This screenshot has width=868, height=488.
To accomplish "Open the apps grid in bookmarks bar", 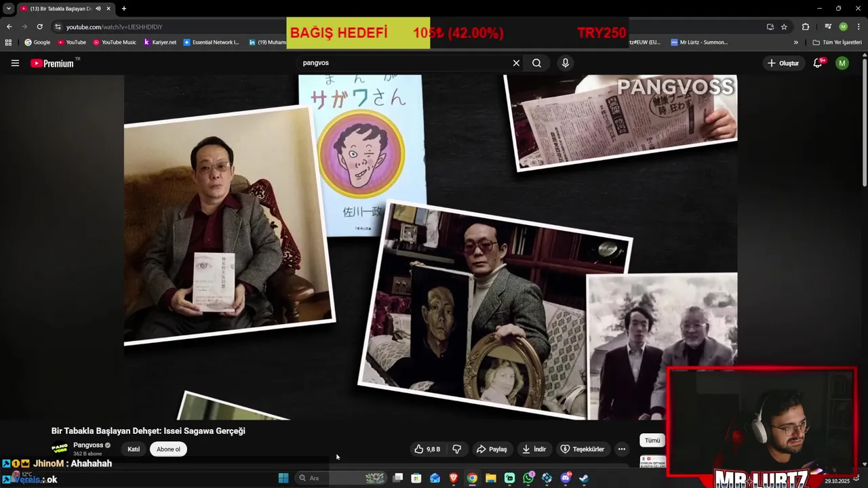I will (8, 42).
